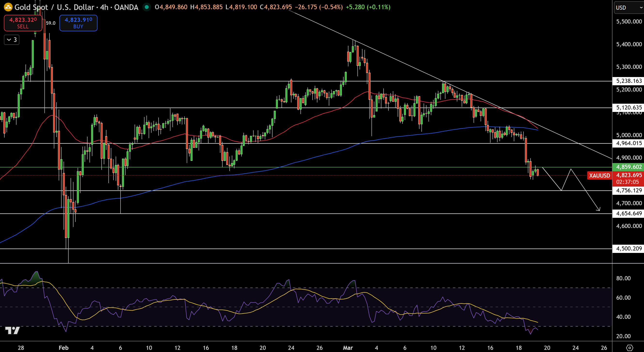This screenshot has width=644, height=352.
Task: Select the green 4,859.602 level label
Action: click(628, 167)
